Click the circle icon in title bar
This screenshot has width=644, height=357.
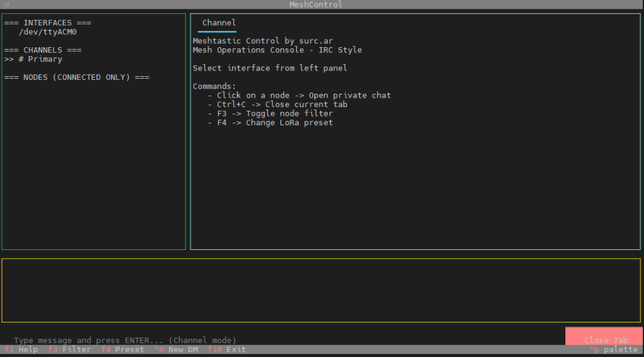(7, 4)
